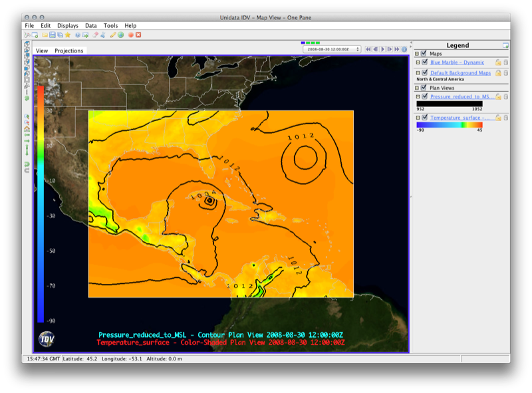This screenshot has width=532, height=393.
Task: Uncheck the Maps category checkbox
Action: pos(424,54)
